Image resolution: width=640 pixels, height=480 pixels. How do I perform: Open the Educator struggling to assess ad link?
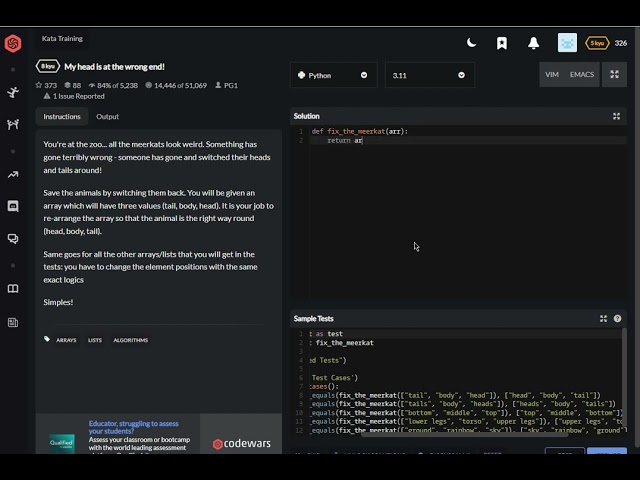point(133,427)
